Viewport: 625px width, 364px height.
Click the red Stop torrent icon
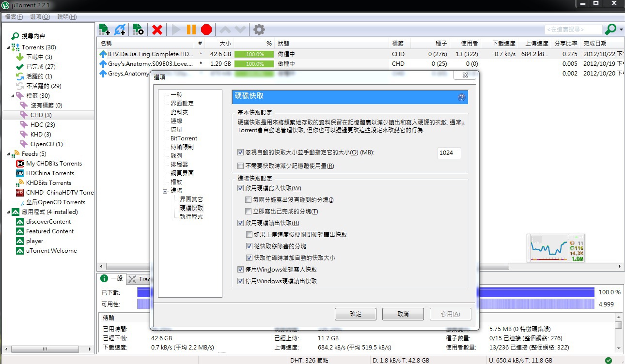(x=206, y=30)
